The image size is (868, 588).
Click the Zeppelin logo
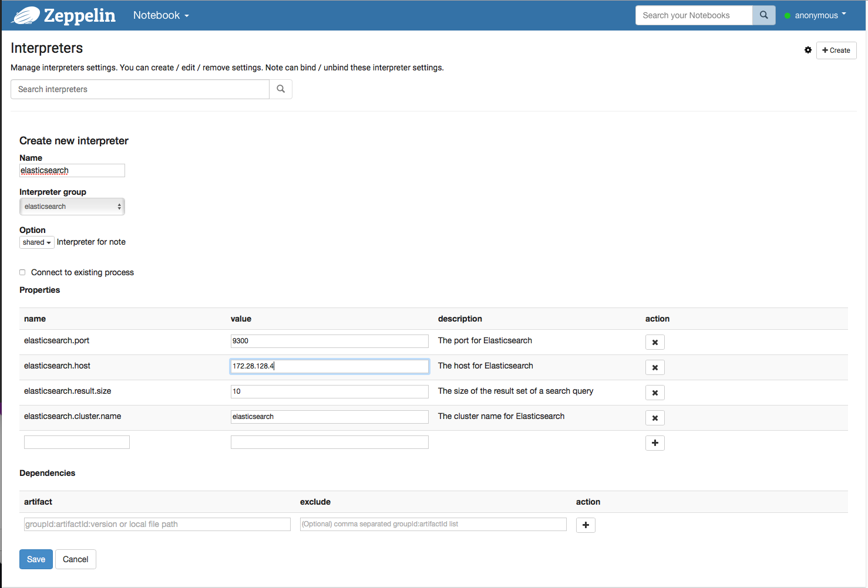point(63,15)
